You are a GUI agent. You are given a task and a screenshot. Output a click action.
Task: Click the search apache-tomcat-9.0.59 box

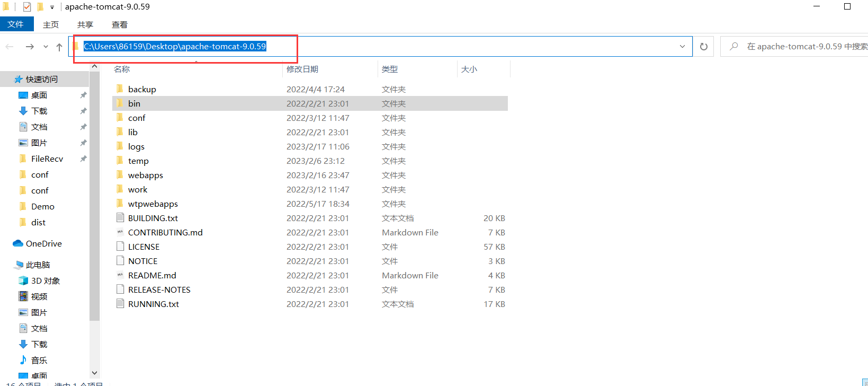pyautogui.click(x=794, y=47)
